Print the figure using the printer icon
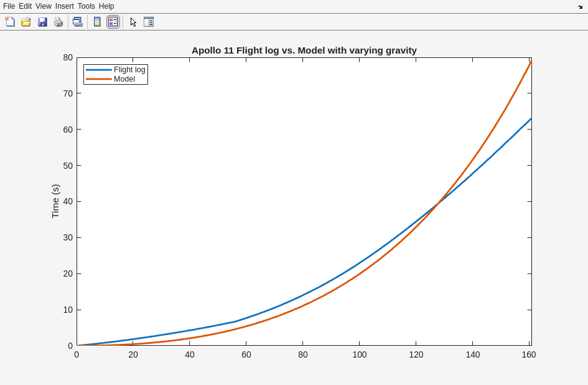This screenshot has height=385, width=588. coord(58,22)
